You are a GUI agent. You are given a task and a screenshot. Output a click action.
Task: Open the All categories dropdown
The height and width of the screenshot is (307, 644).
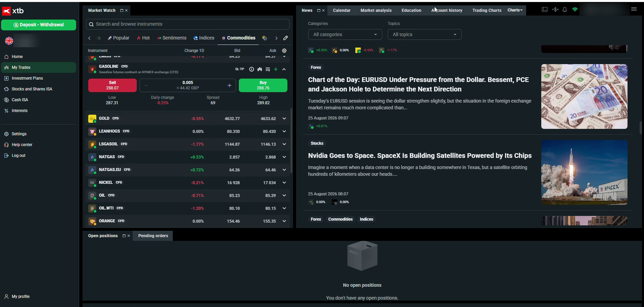(345, 34)
